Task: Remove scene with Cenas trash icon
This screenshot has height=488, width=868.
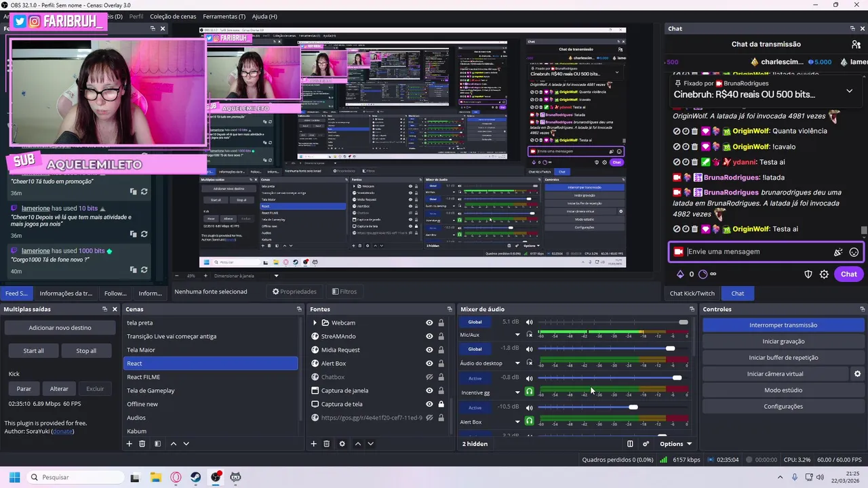Action: 142,444
